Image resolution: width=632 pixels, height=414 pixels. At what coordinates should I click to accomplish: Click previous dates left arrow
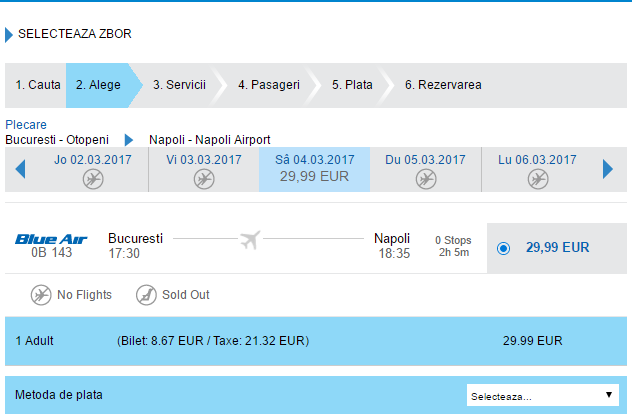point(20,169)
